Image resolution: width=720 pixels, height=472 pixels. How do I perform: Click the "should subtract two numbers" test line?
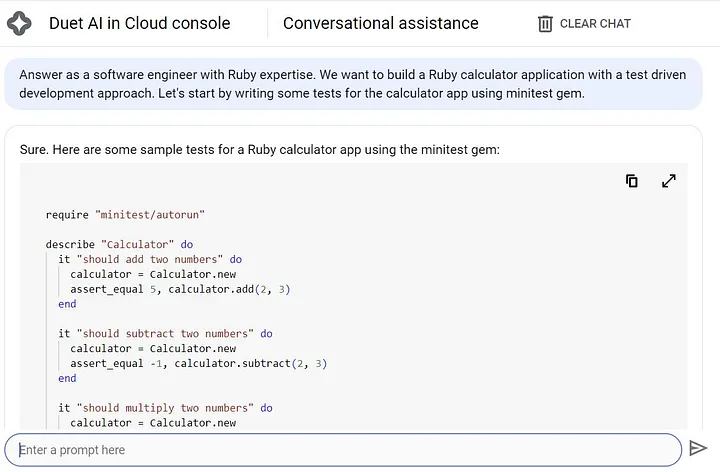point(165,334)
